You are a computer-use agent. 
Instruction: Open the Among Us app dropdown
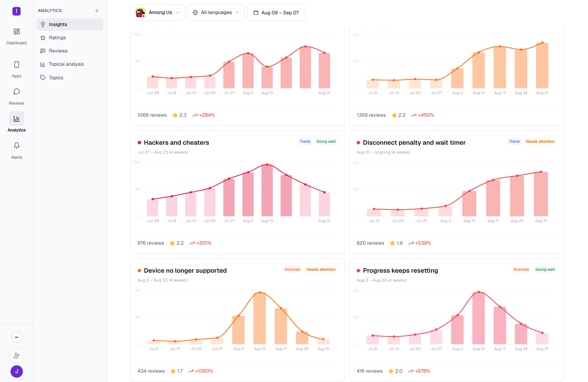tap(158, 13)
